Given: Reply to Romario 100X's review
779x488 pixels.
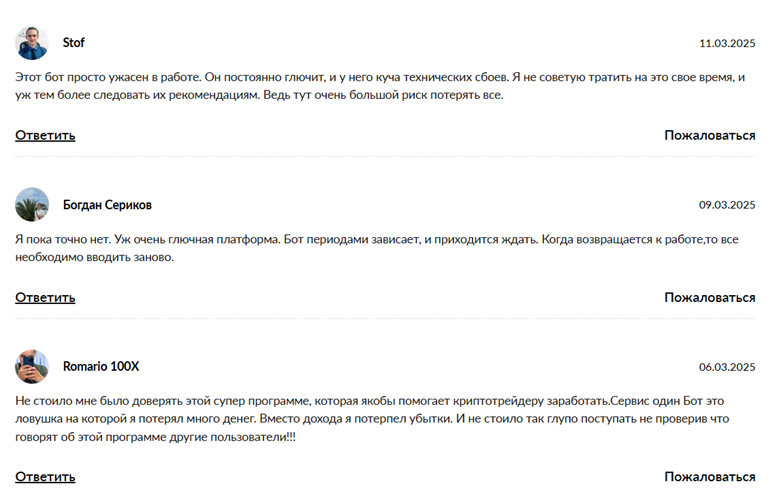Looking at the screenshot, I should (x=45, y=476).
